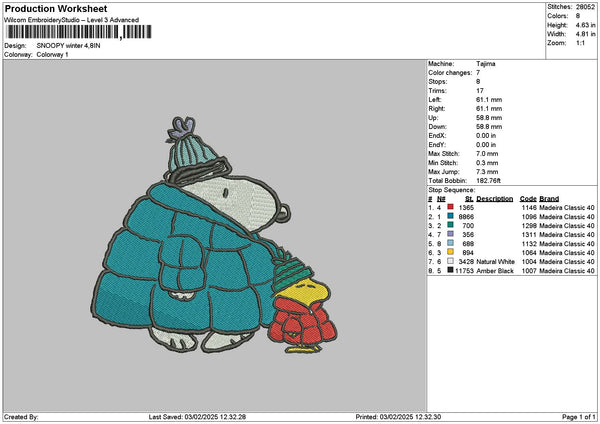This screenshot has height=424, width=600.
Task: Click the Amber Black thread swatch
Action: click(x=450, y=270)
